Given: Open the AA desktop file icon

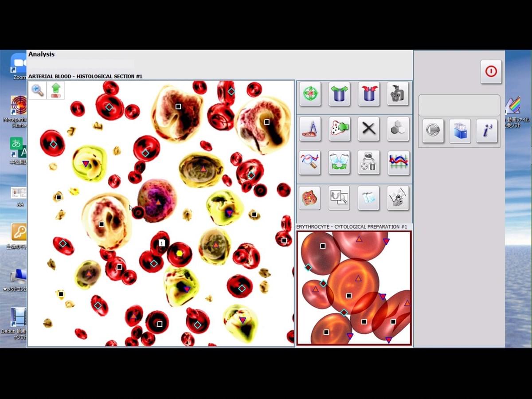Looking at the screenshot, I should (20, 196).
